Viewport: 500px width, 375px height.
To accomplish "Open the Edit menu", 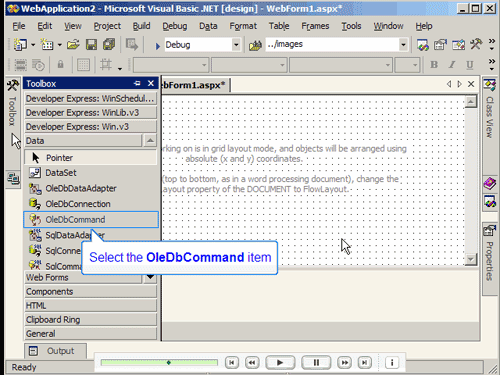I will [44, 26].
